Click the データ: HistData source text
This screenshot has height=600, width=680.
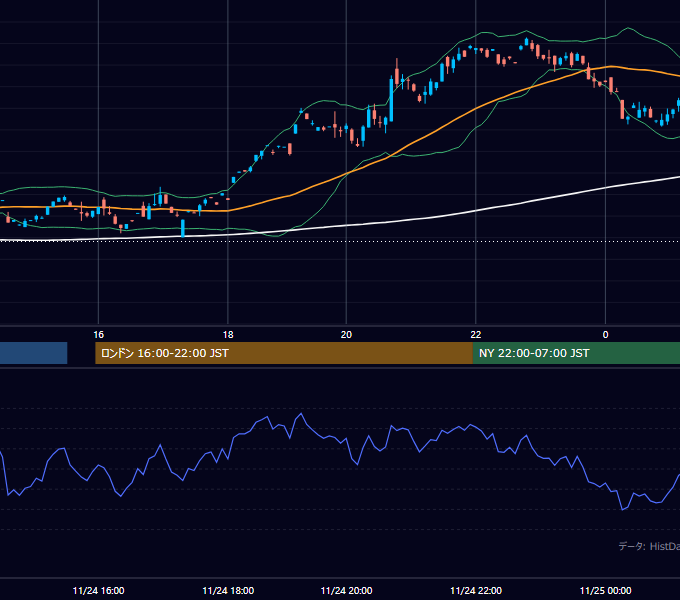click(x=649, y=546)
